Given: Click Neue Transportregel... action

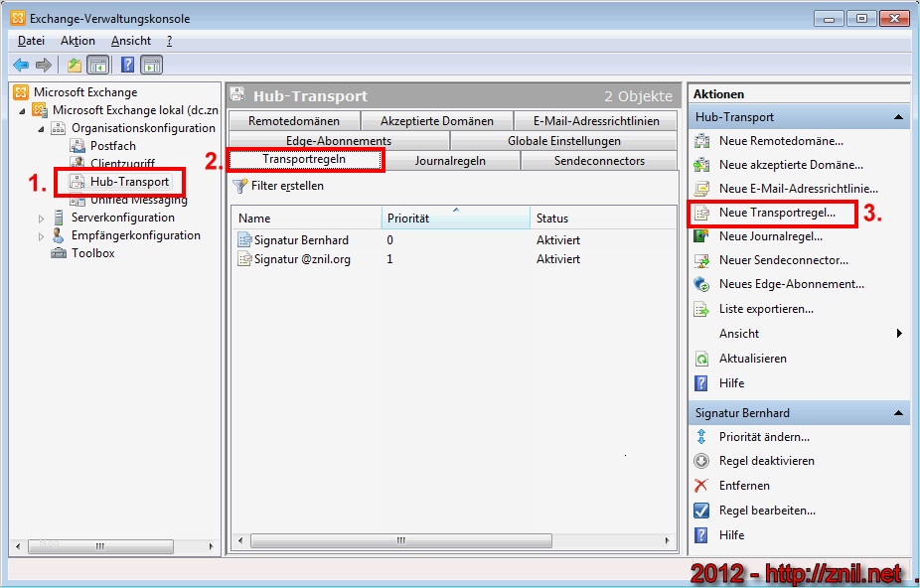Looking at the screenshot, I should point(777,213).
